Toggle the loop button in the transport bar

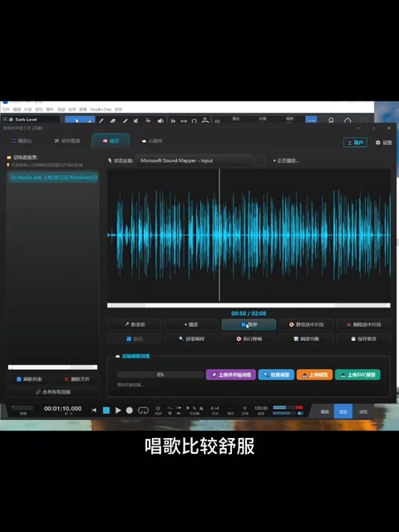(143, 410)
